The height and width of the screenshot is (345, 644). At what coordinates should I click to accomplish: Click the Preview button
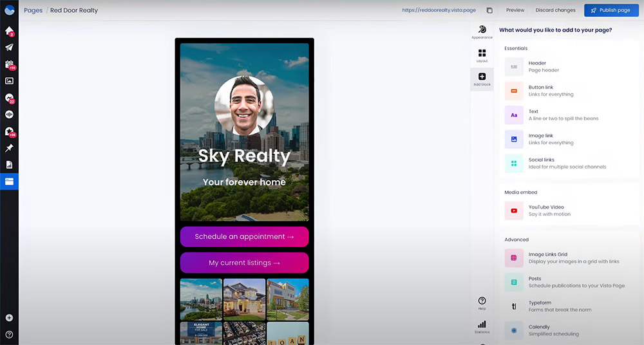click(x=515, y=10)
